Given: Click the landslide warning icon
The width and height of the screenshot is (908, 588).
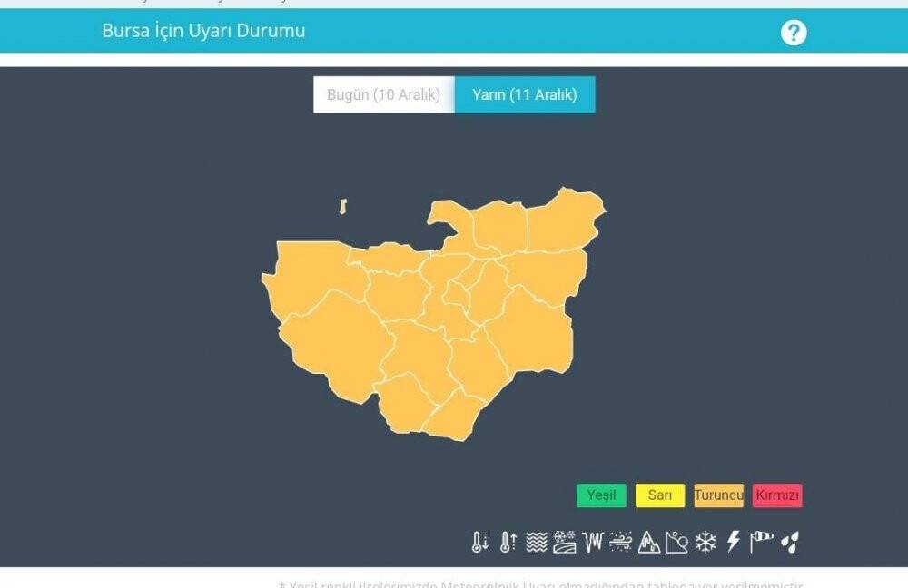Looking at the screenshot, I should point(677,541).
